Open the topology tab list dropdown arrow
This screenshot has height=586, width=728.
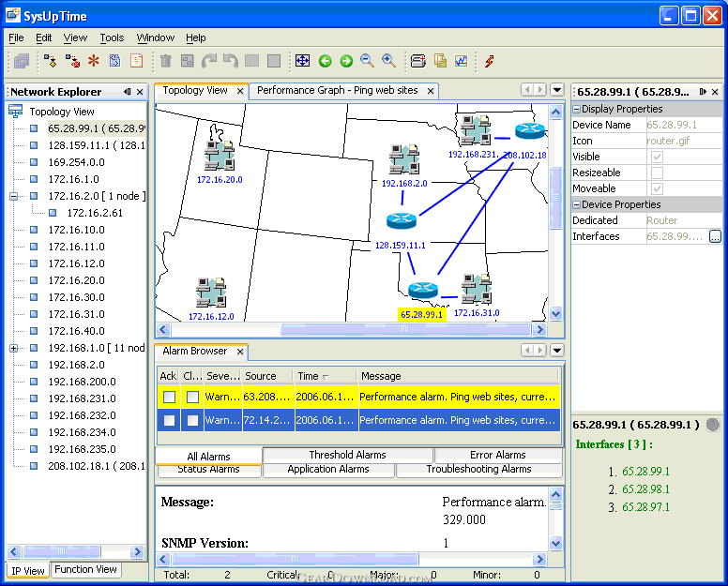(556, 90)
